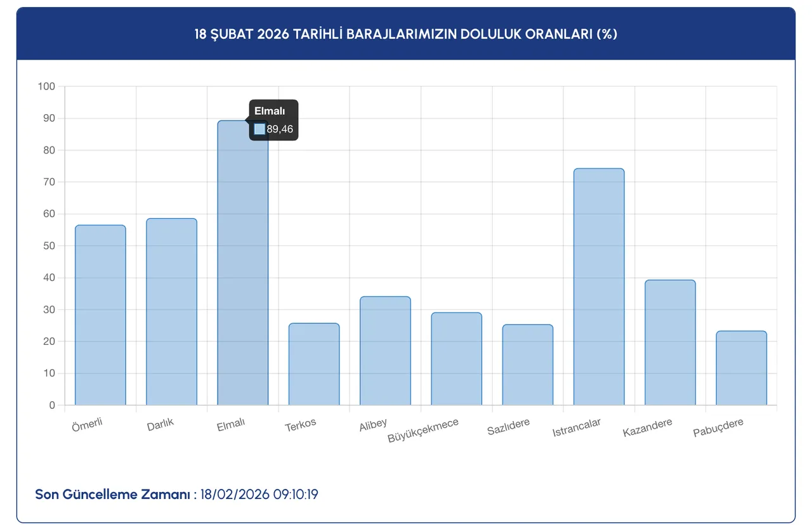The height and width of the screenshot is (525, 812).
Task: Select the shortest Pabuçdere bar
Action: (x=740, y=368)
